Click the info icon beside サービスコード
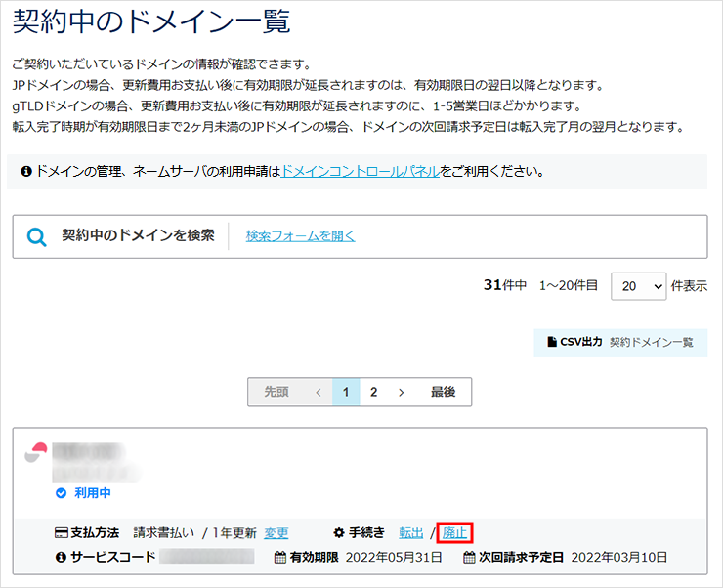Screen dimensions: 723x588 tap(61, 558)
